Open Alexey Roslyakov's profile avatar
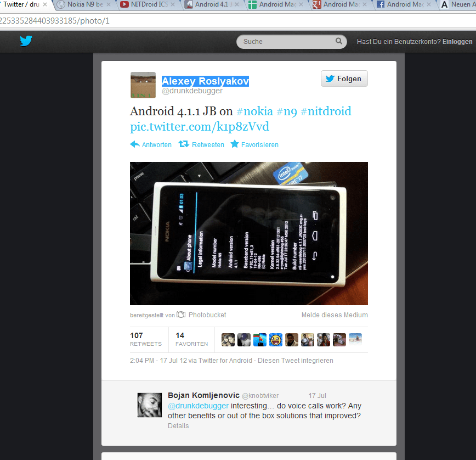Screen dimensions: 476x460 click(x=143, y=85)
